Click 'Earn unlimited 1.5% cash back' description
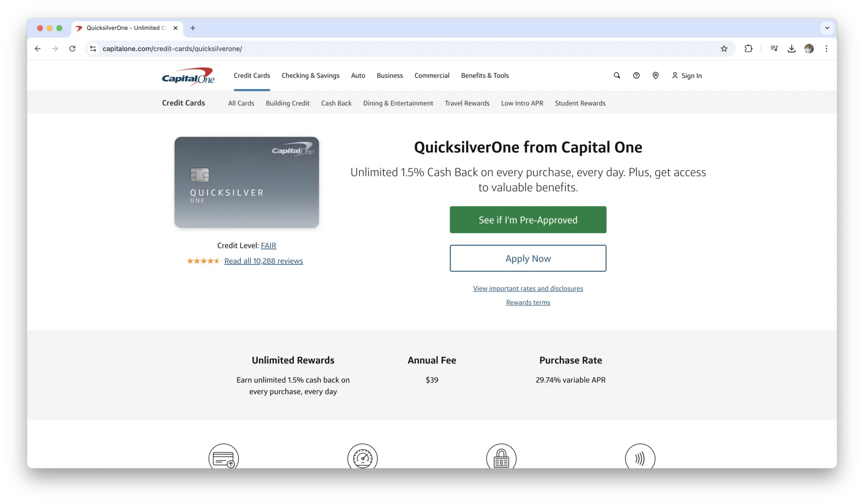This screenshot has height=504, width=864. [293, 386]
